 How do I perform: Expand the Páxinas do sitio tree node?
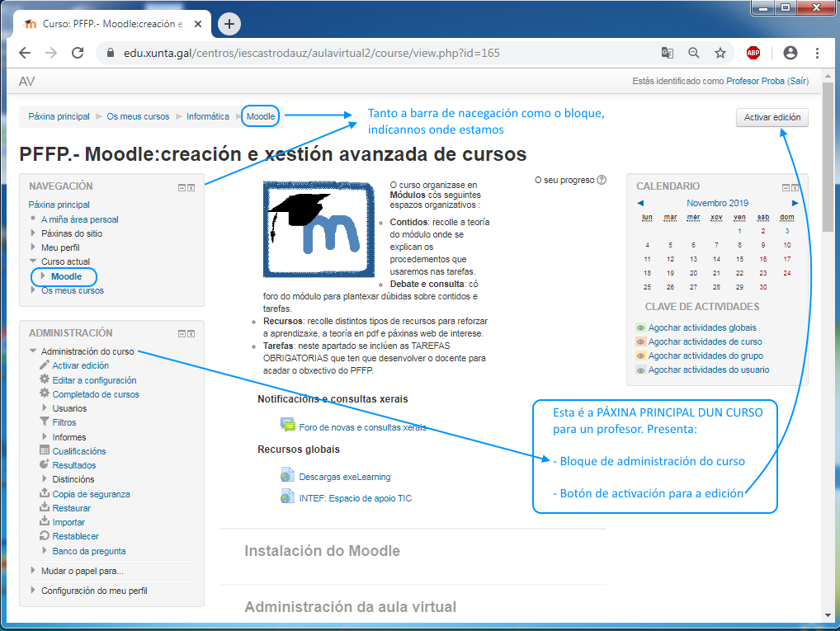point(33,233)
